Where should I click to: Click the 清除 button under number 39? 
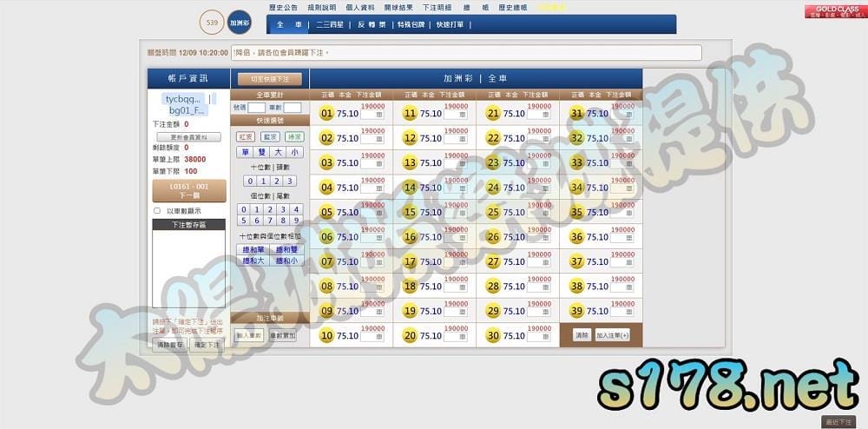pyautogui.click(x=582, y=335)
